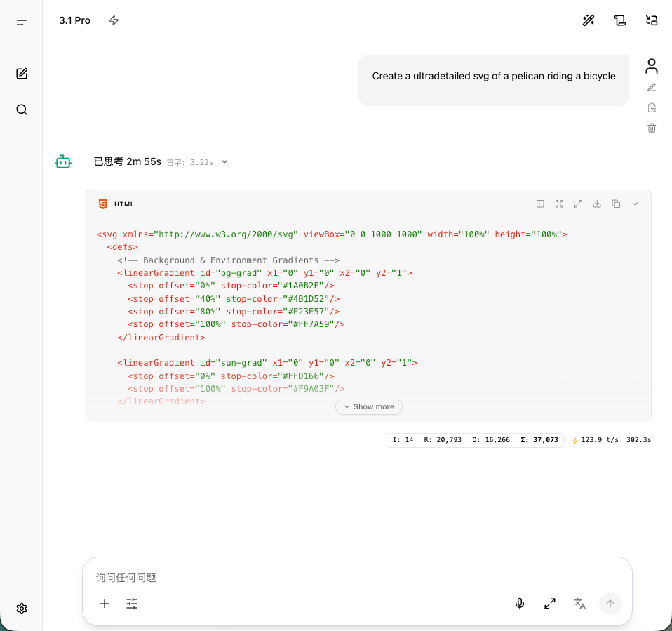Download the HTML code block
Image resolution: width=672 pixels, height=631 pixels.
pyautogui.click(x=597, y=204)
